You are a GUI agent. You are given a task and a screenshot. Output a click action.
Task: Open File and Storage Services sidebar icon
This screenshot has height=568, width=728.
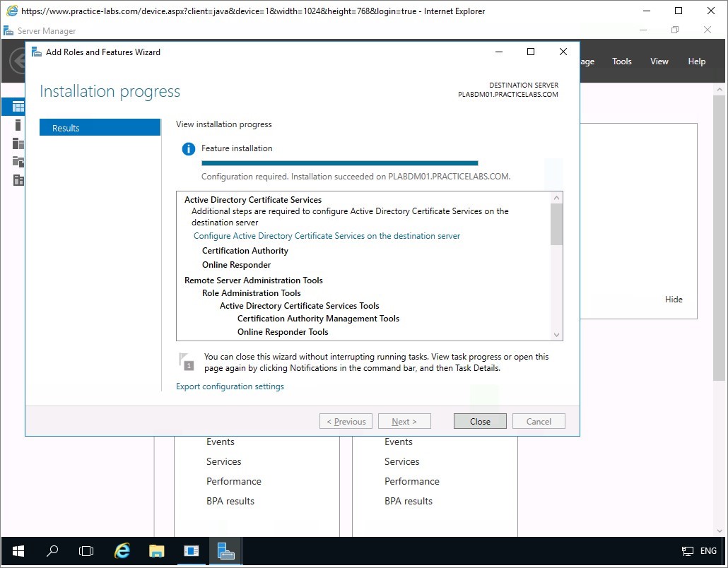(18, 180)
